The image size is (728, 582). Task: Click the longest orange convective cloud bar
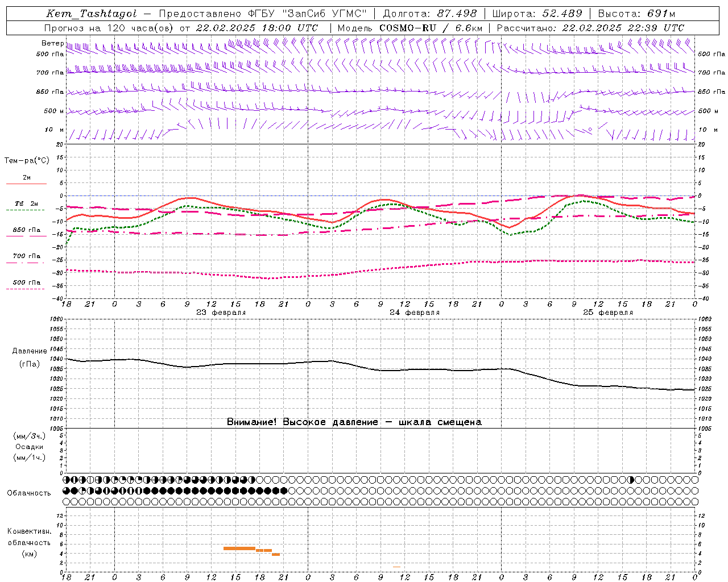(239, 548)
